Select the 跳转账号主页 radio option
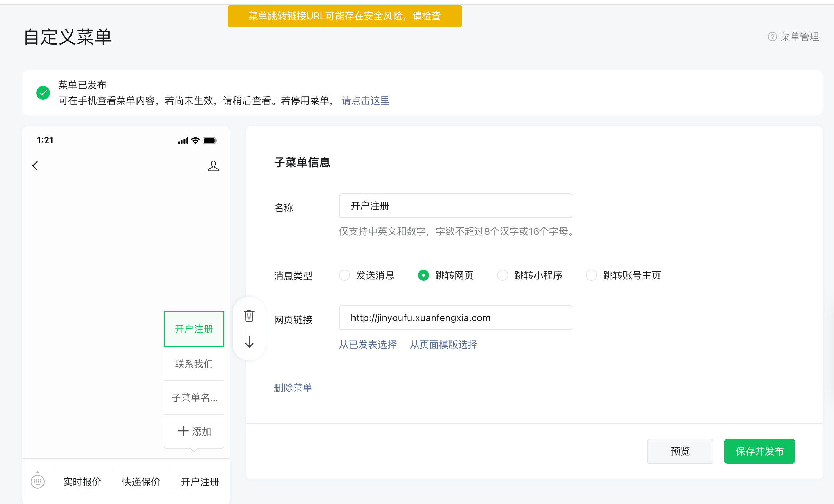Viewport: 834px width, 504px height. click(591, 275)
